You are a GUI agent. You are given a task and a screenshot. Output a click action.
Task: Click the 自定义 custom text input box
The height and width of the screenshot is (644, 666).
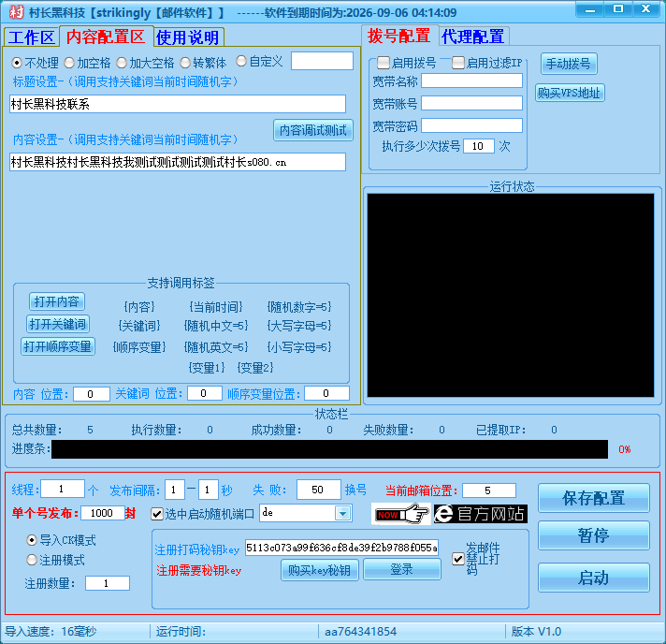(x=322, y=61)
